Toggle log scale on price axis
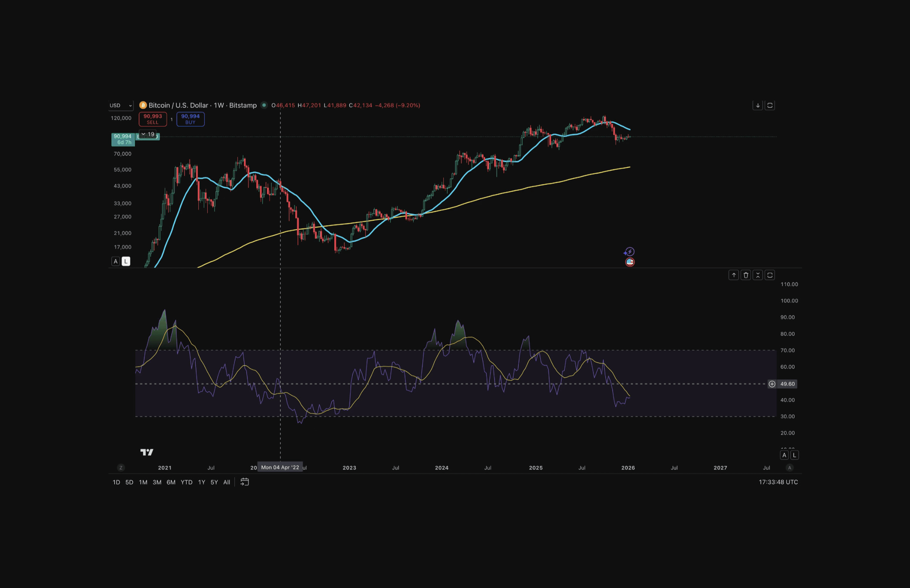This screenshot has height=588, width=910. click(126, 261)
